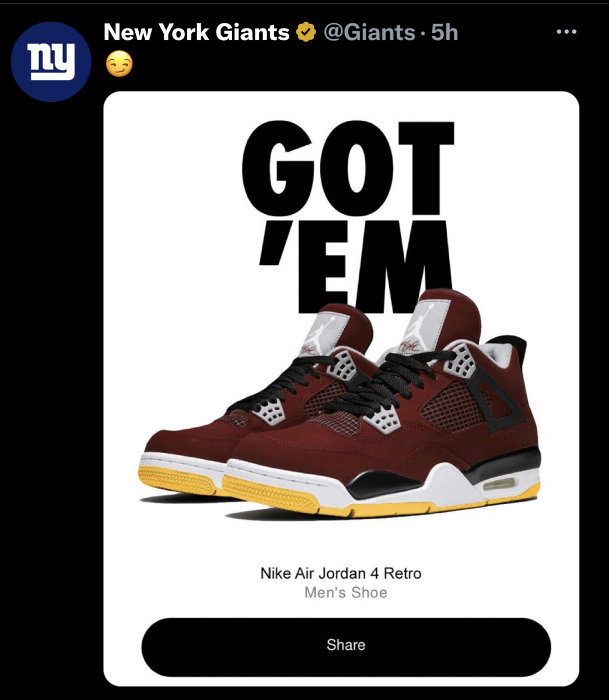Click the gold verified badge
This screenshot has width=609, height=700.
click(x=306, y=33)
